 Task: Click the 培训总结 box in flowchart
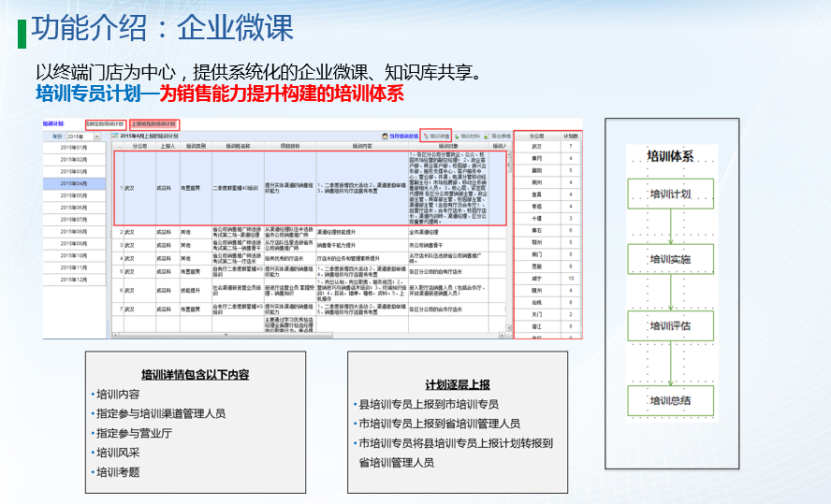[x=670, y=401]
